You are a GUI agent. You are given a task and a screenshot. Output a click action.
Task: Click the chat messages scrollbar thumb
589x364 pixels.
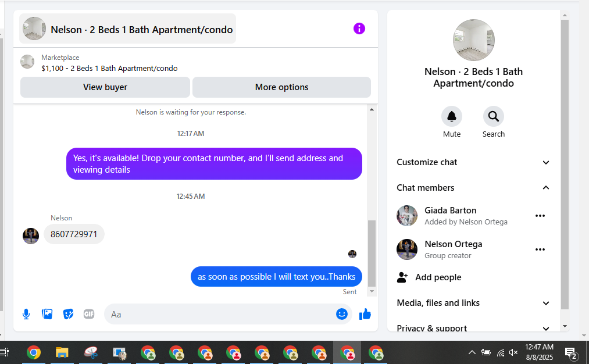[372, 253]
